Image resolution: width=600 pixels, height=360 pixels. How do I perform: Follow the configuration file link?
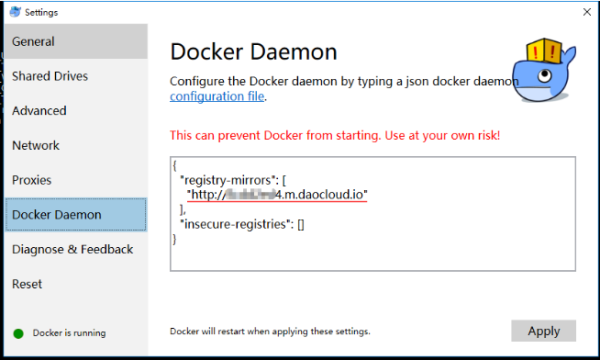click(x=217, y=96)
